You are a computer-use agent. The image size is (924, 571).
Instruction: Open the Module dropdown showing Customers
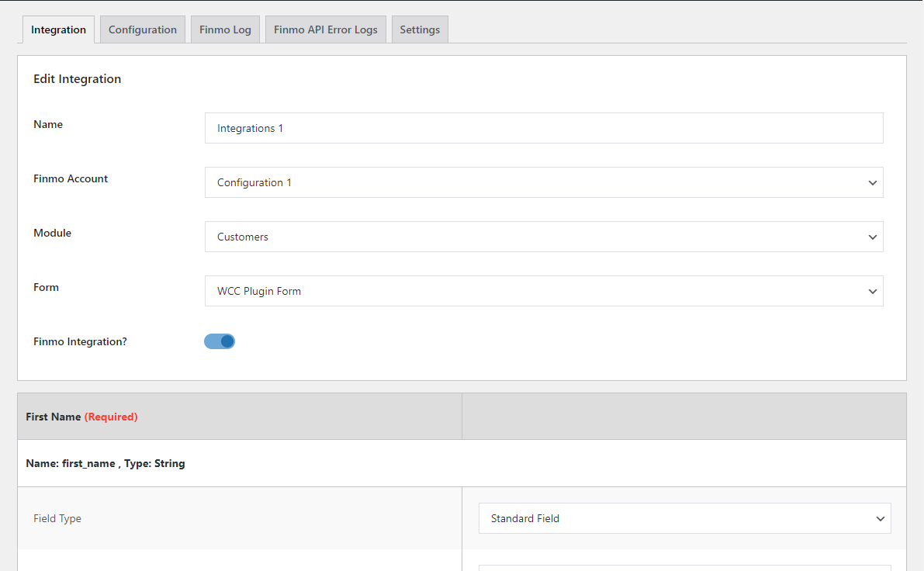point(544,237)
